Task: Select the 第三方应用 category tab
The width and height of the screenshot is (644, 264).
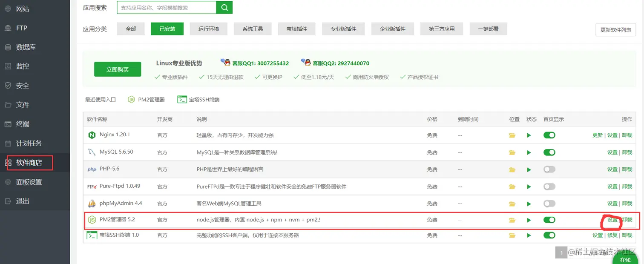Action: click(x=442, y=29)
